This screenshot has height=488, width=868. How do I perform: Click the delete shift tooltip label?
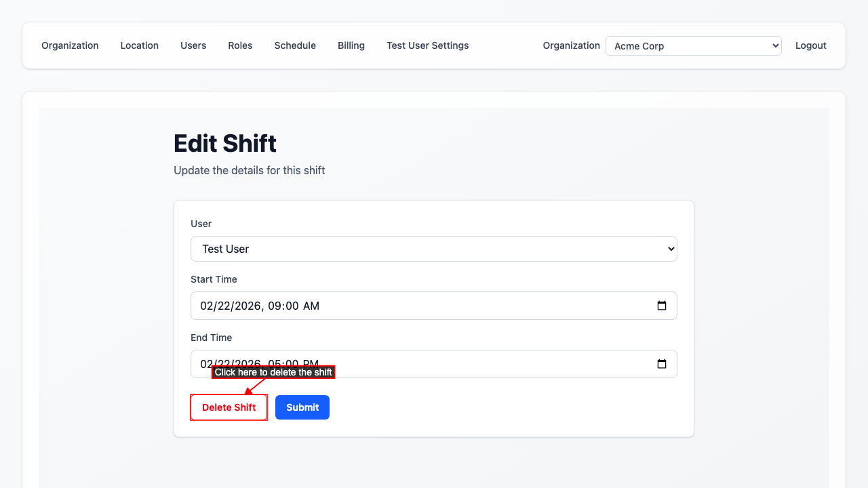(273, 371)
